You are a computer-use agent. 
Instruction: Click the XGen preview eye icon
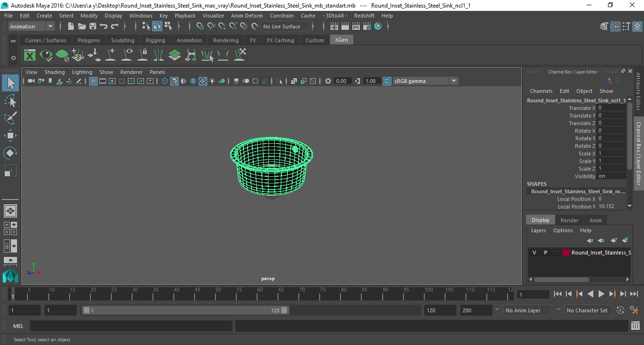46,55
